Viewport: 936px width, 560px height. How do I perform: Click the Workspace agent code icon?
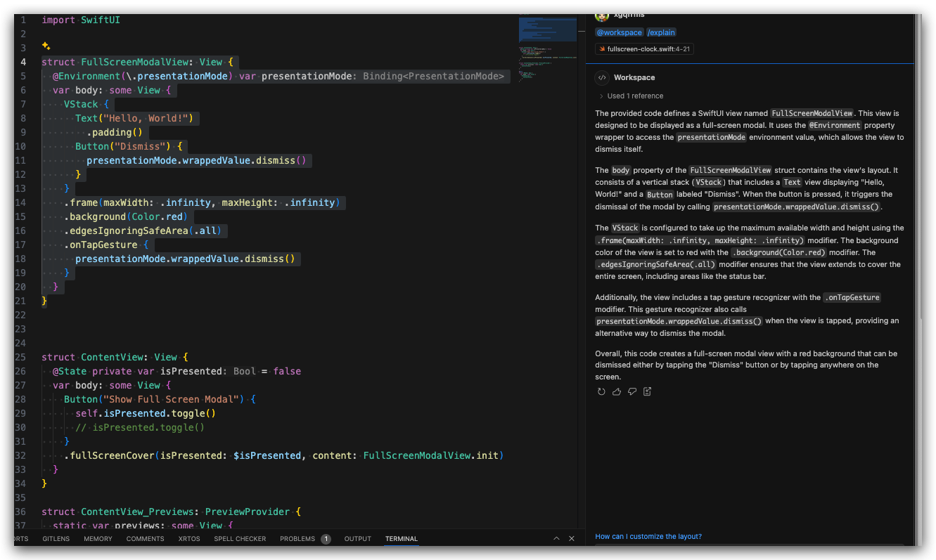pyautogui.click(x=602, y=77)
